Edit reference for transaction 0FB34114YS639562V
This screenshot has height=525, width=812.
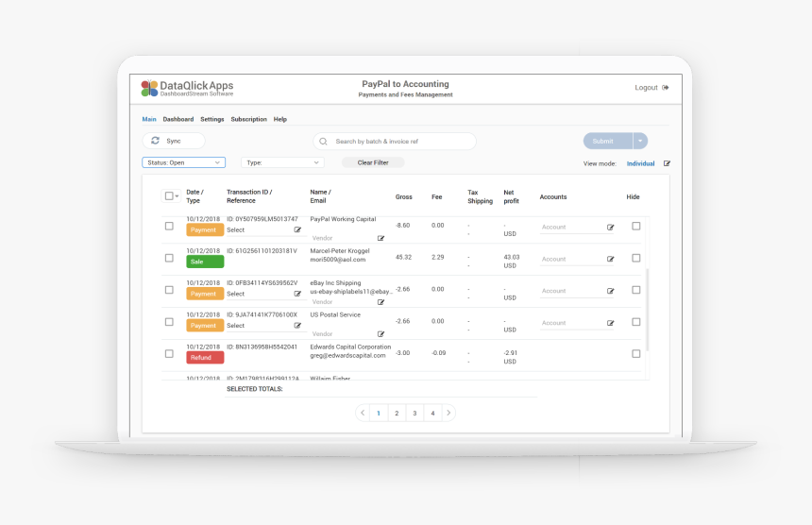(x=297, y=294)
